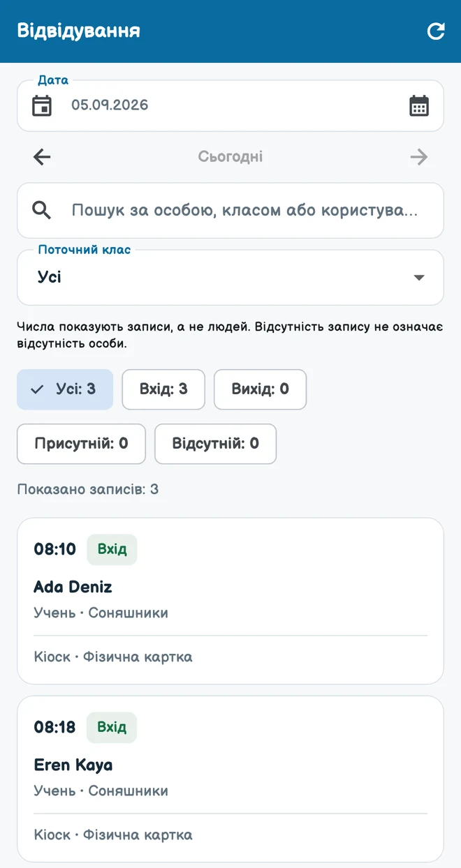Viewport: 461px width, 868px height.
Task: Click 'Кіоск · Фізична картка' in Ada Deniz card
Action: [113, 657]
